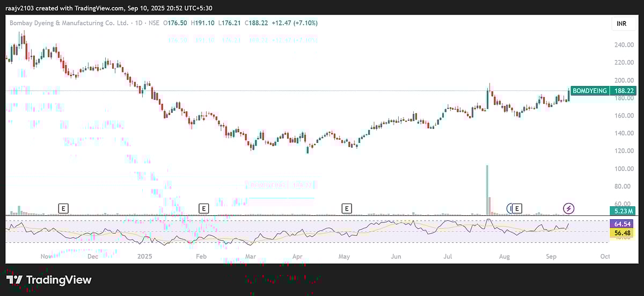Click the O176.50 open value
644x296 pixels.
click(175, 23)
